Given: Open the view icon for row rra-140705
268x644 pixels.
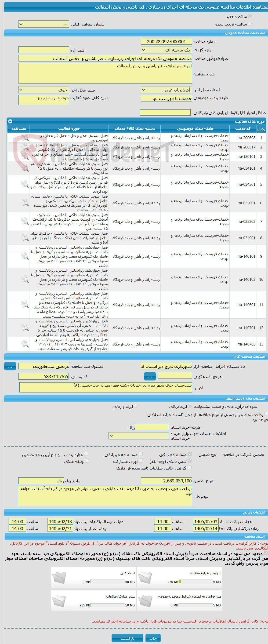Looking at the screenshot, I should 25,344.
